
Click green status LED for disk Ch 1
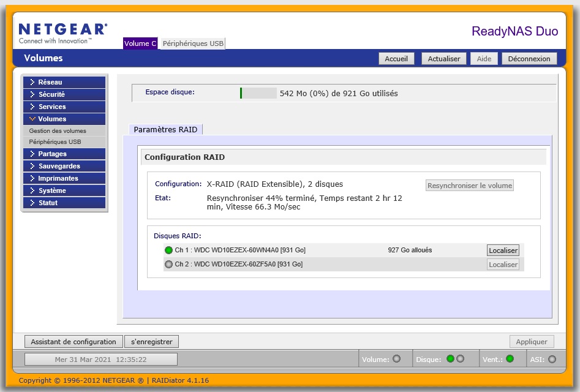pos(168,251)
